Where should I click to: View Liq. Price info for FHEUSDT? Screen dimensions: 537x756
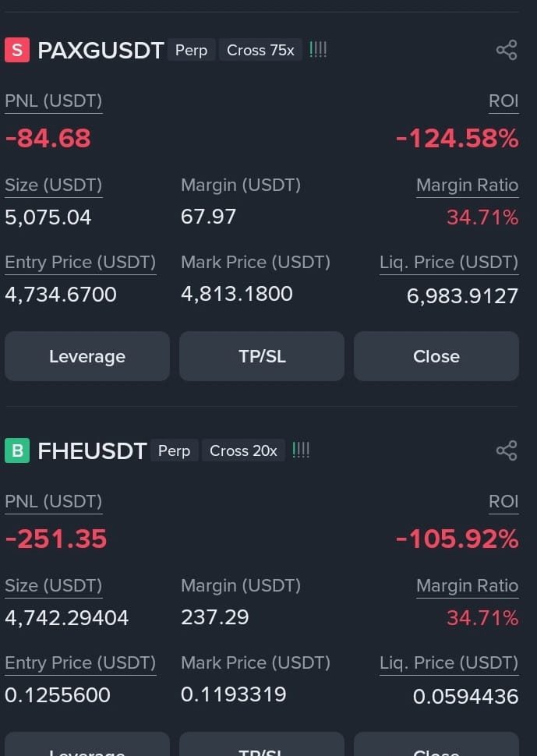tap(449, 663)
